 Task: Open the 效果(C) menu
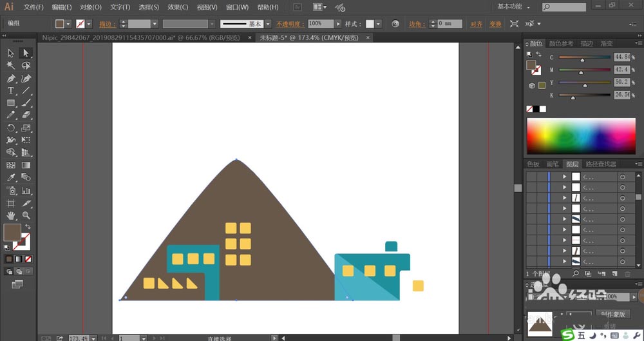point(178,7)
